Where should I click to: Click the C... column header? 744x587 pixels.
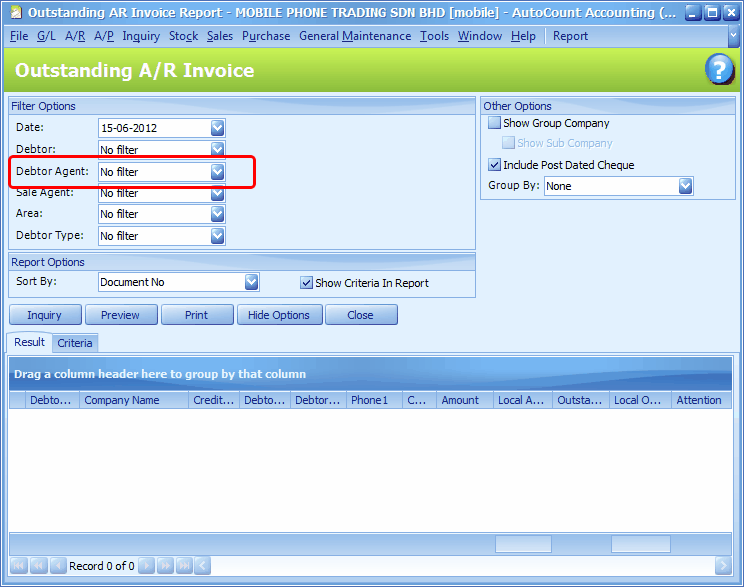(x=419, y=400)
